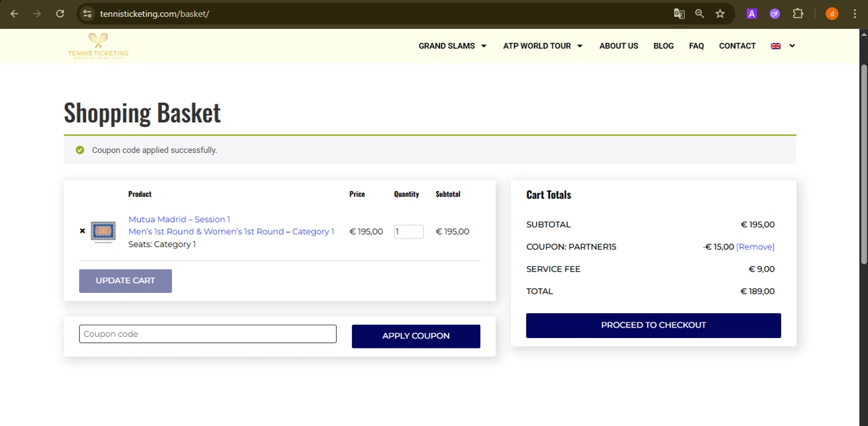Open the orange profile avatar
This screenshot has width=868, height=426.
(832, 14)
